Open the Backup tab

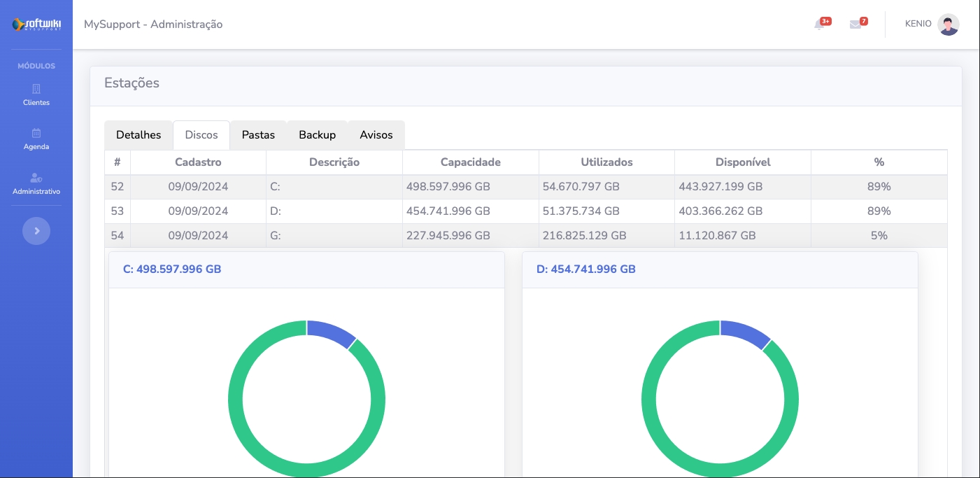[317, 135]
